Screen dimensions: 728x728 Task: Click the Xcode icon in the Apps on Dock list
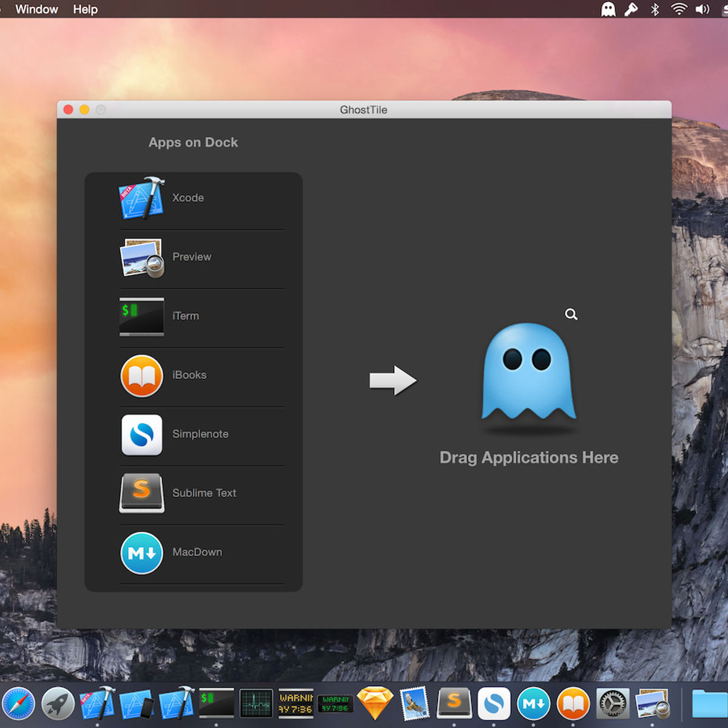click(141, 198)
